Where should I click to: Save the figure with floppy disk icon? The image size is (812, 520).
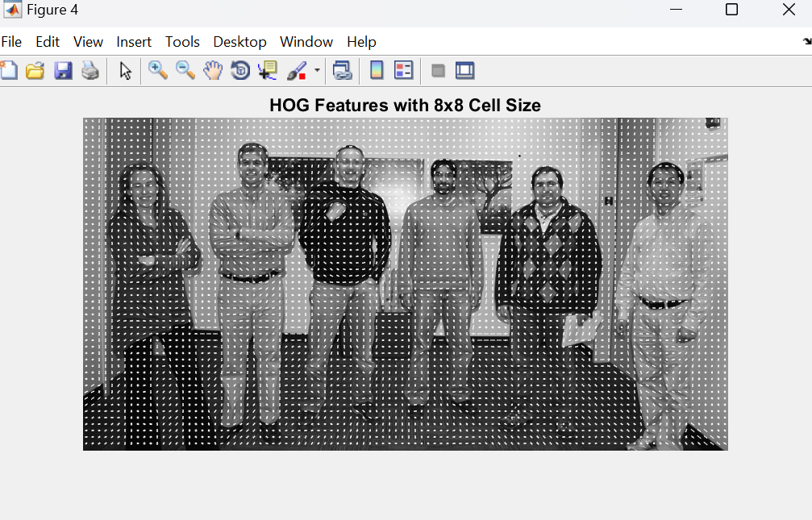pos(63,70)
